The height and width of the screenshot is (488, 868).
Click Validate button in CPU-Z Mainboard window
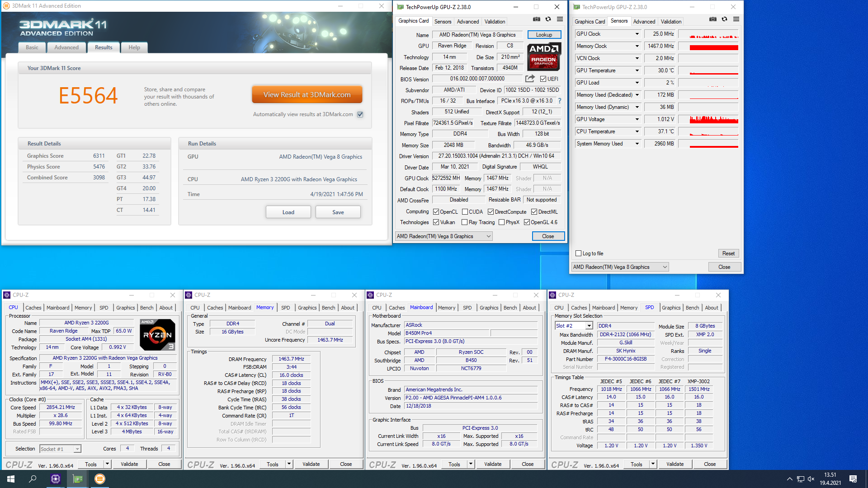click(x=493, y=464)
